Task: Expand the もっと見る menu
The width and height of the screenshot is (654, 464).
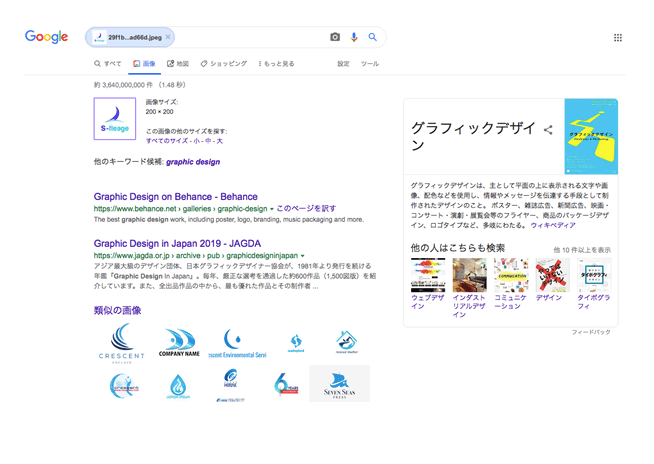Action: tap(276, 64)
